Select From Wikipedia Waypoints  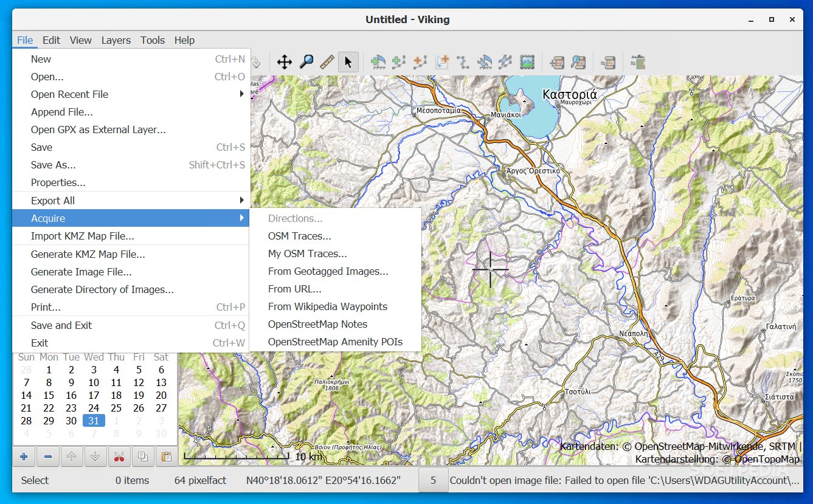pyautogui.click(x=336, y=306)
